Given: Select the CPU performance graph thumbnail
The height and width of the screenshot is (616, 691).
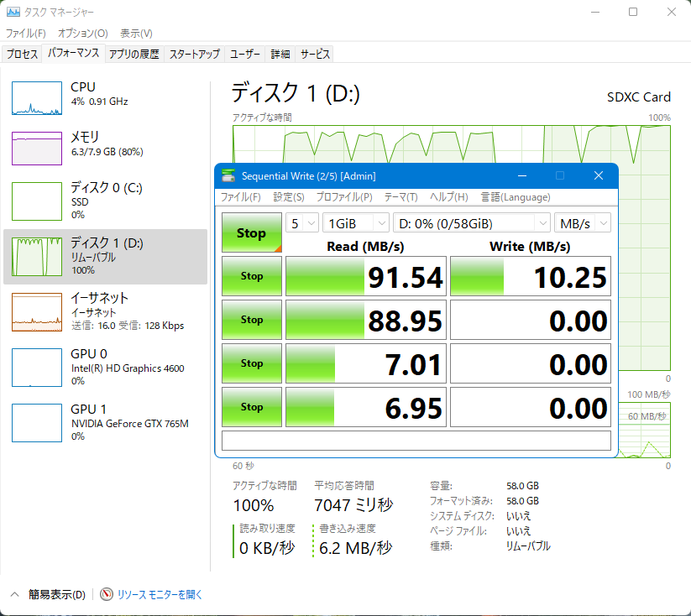Looking at the screenshot, I should pyautogui.click(x=37, y=98).
